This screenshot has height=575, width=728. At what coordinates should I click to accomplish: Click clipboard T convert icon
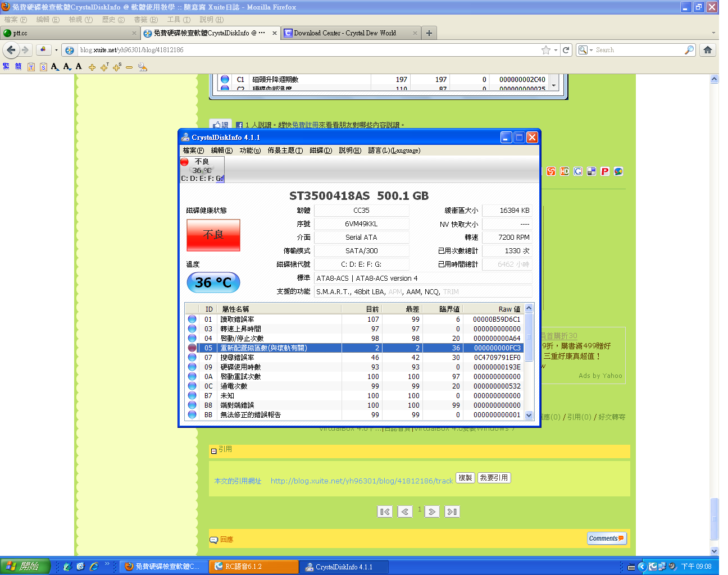click(31, 67)
